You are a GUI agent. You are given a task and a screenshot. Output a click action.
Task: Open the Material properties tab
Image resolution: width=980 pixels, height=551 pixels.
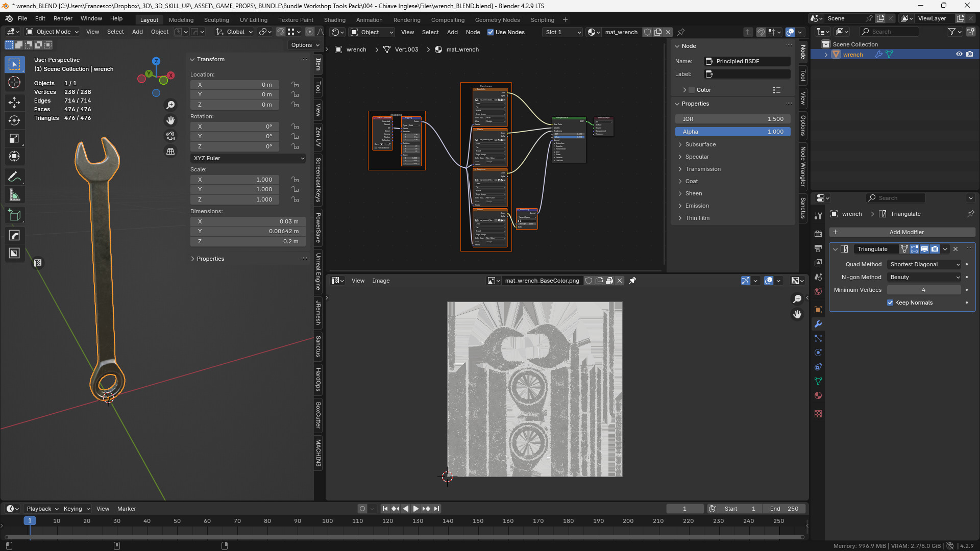818,395
